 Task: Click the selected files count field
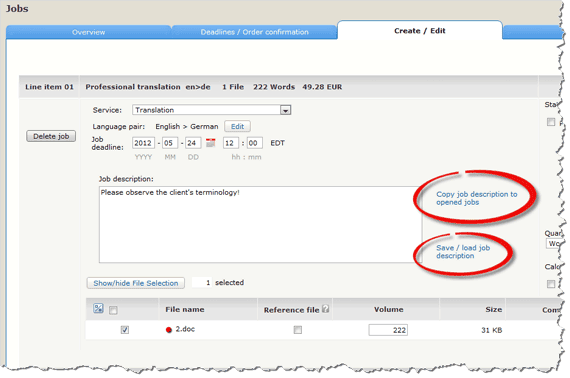click(x=202, y=282)
